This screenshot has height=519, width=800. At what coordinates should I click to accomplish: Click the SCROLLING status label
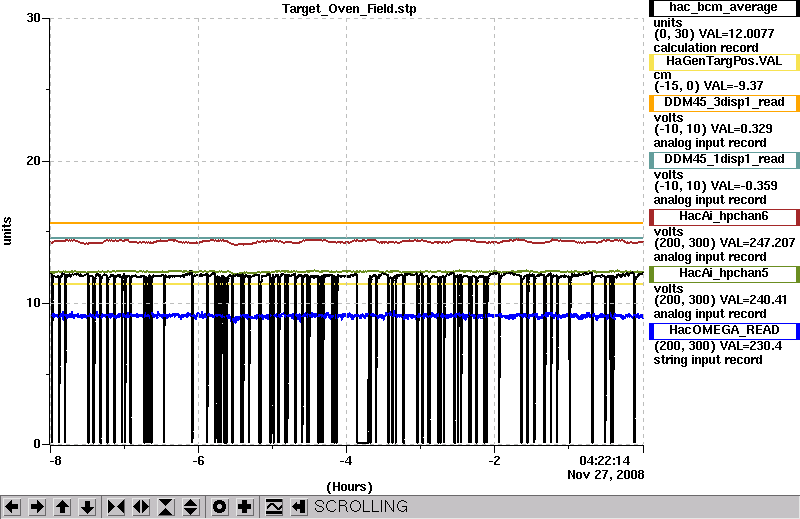click(361, 506)
